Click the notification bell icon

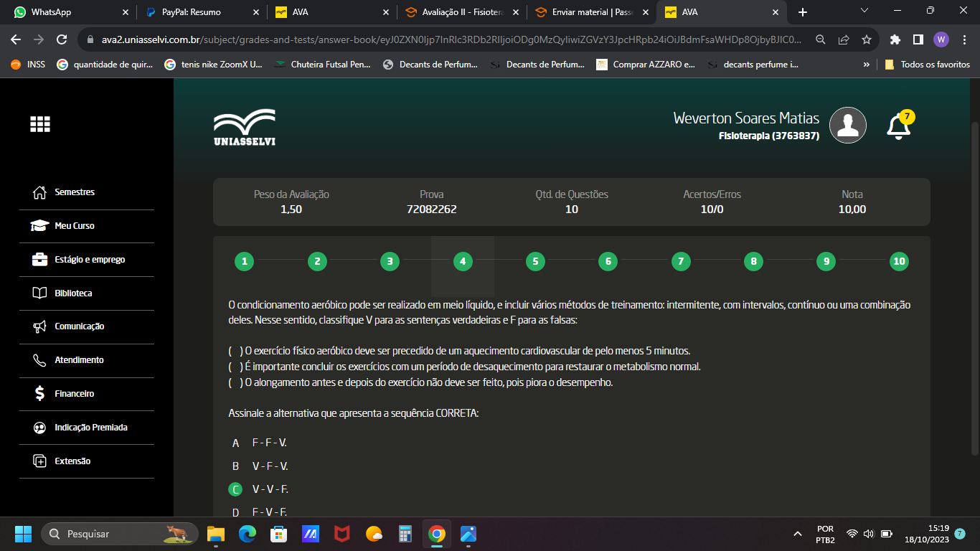(x=898, y=126)
